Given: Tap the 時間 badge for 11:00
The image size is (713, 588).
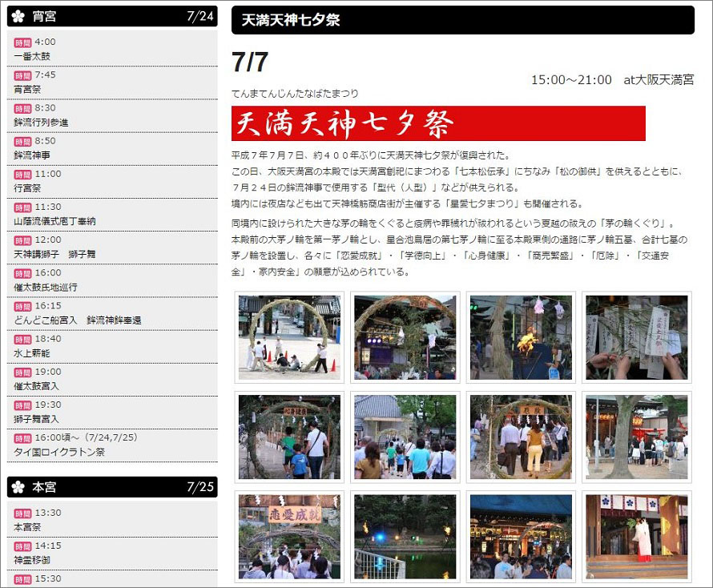Looking at the screenshot, I should point(22,175).
